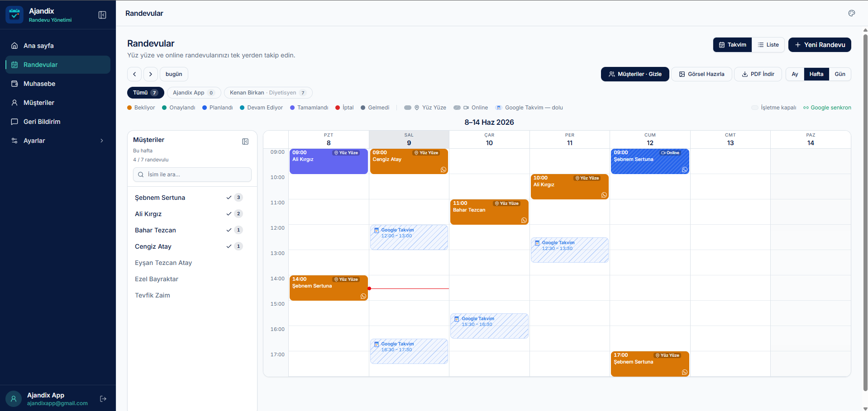Toggle the İşletme kapalı switch
This screenshot has height=411, width=868.
click(754, 108)
